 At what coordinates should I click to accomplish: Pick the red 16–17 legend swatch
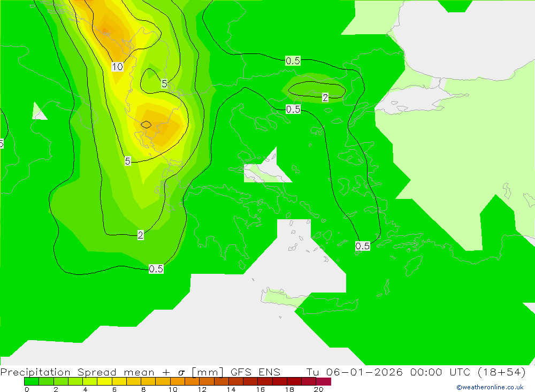click(x=265, y=381)
